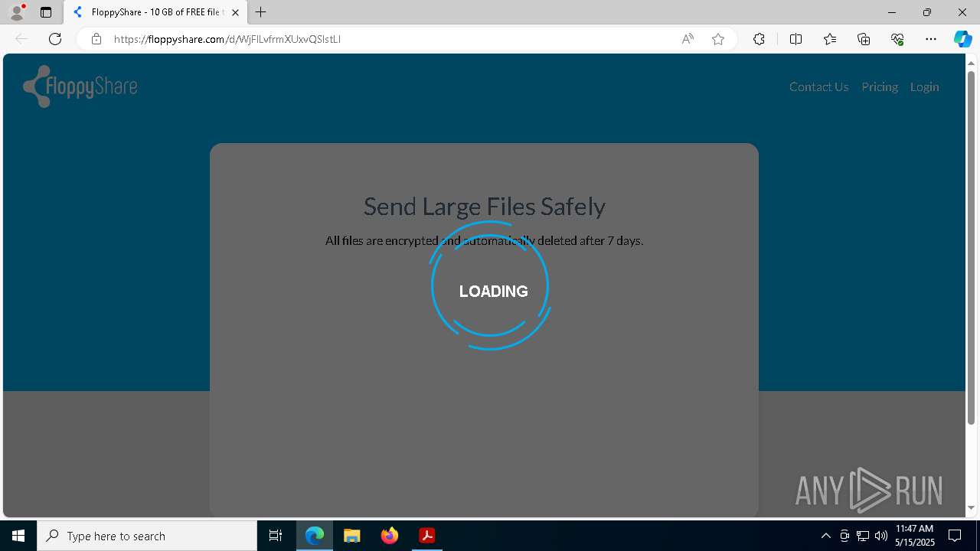Click the browser profile avatar icon
Image resolution: width=980 pixels, height=551 pixels.
tap(16, 11)
